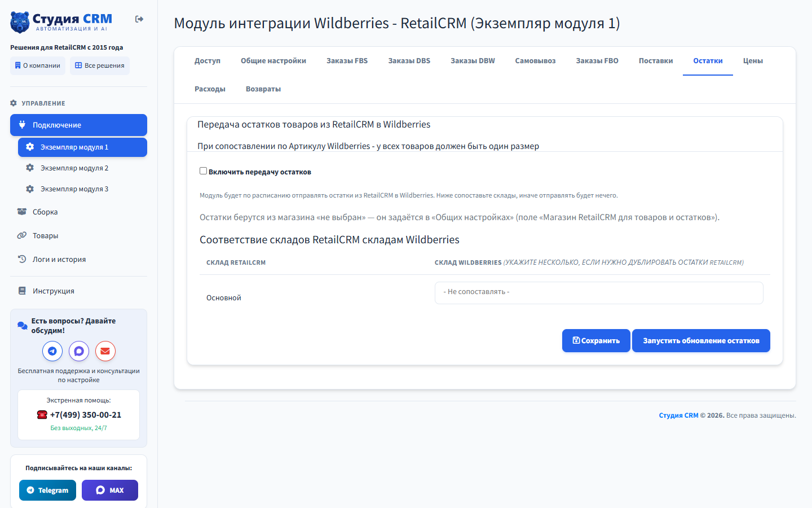Open the Товары section
Viewport: 812px width, 508px height.
[78, 236]
